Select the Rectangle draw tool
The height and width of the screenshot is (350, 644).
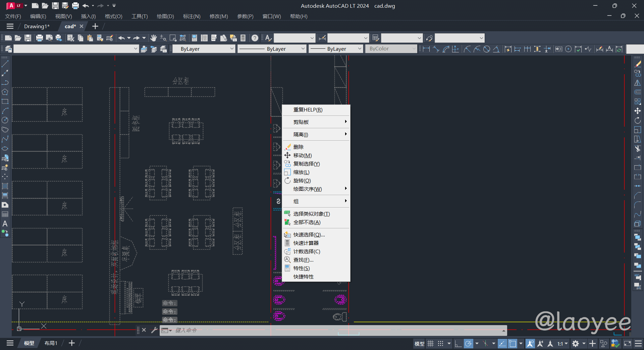[5, 101]
